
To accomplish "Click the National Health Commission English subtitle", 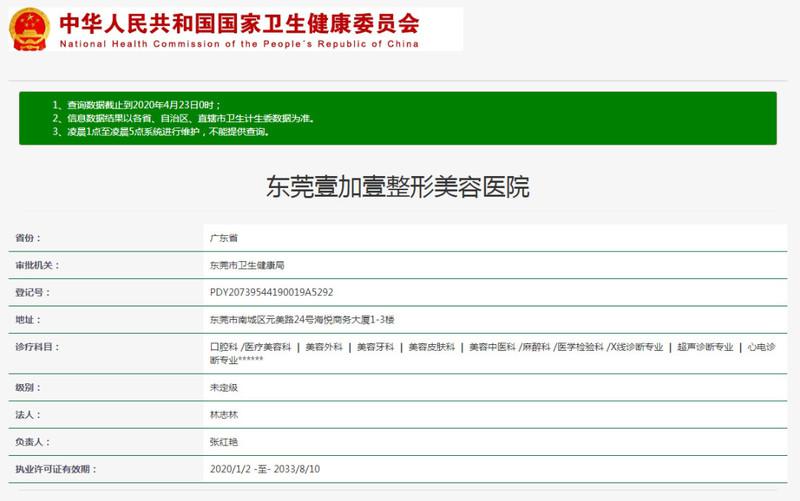I will click(240, 44).
